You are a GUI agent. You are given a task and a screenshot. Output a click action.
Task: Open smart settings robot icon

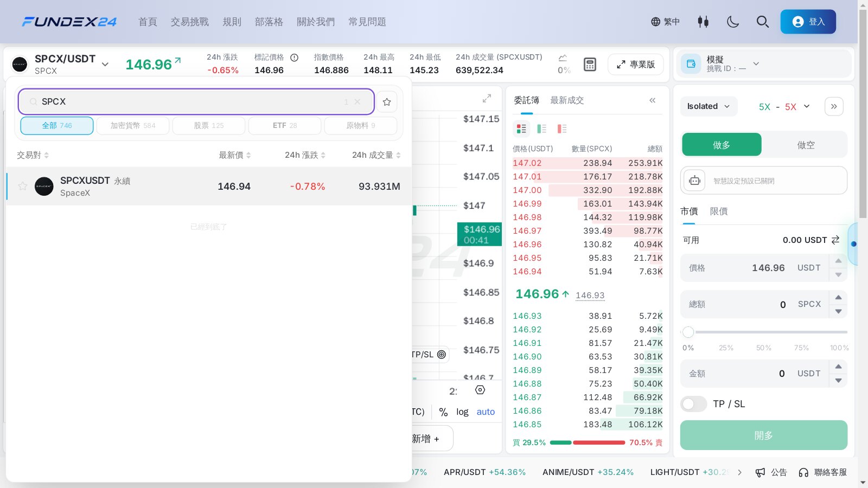[694, 181]
